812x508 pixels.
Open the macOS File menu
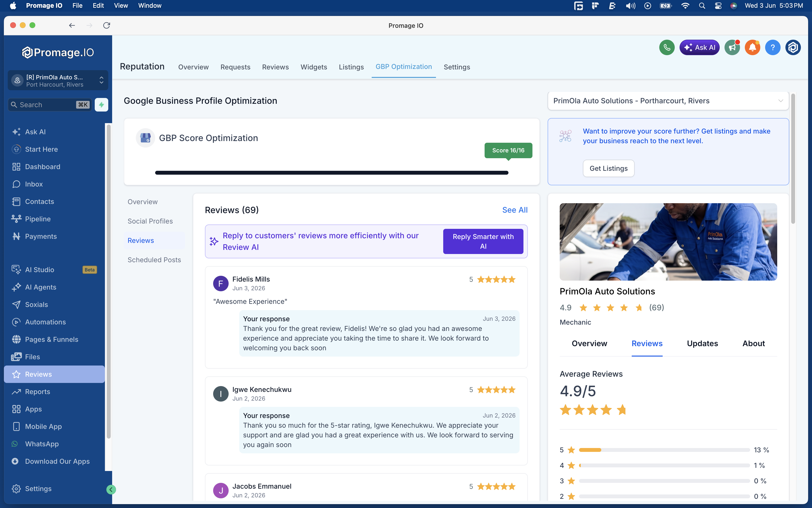click(x=77, y=5)
